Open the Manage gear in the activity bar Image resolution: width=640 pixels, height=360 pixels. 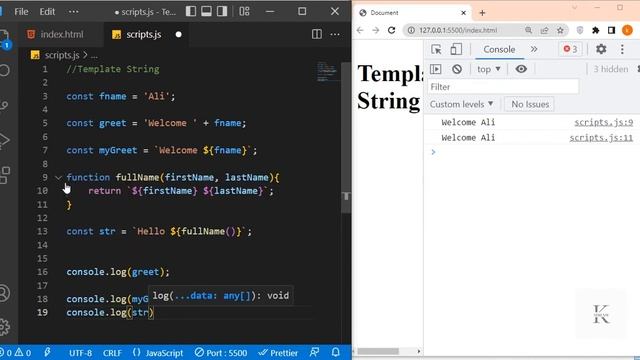pos(4,327)
